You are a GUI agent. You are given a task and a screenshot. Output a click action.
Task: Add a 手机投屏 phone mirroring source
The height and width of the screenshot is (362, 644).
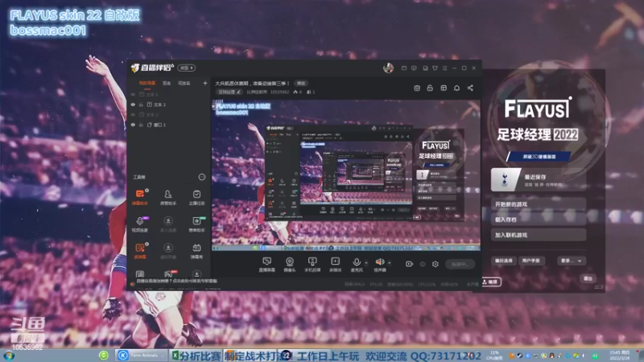(x=312, y=265)
